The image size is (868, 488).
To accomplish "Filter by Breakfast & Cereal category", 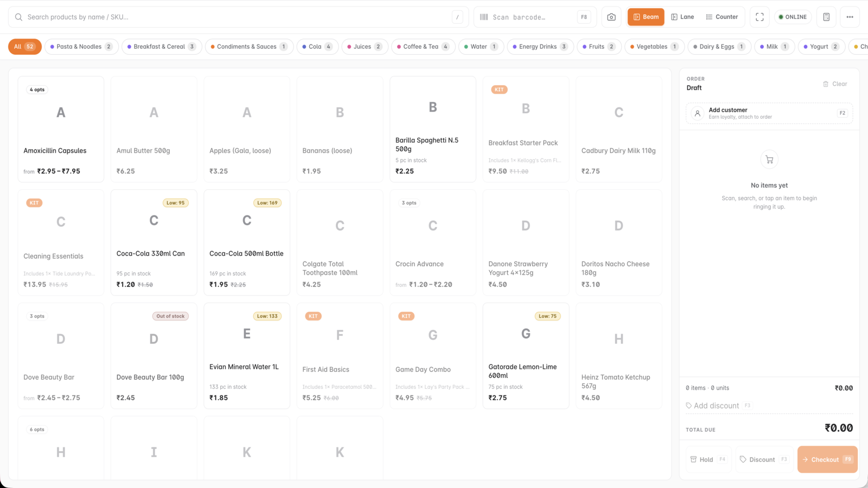I will (x=162, y=47).
